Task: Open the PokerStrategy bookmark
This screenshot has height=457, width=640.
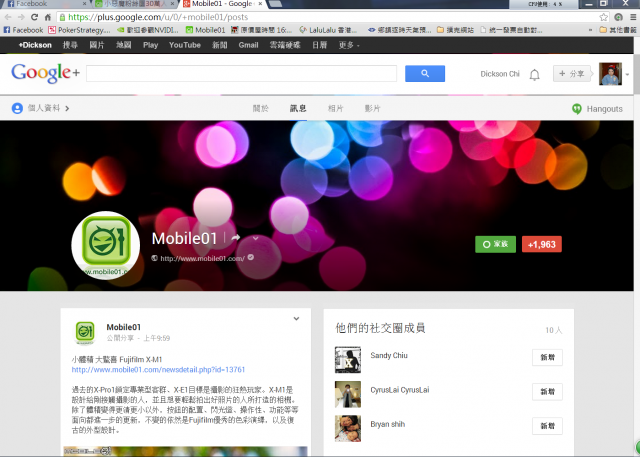Action: point(79,30)
